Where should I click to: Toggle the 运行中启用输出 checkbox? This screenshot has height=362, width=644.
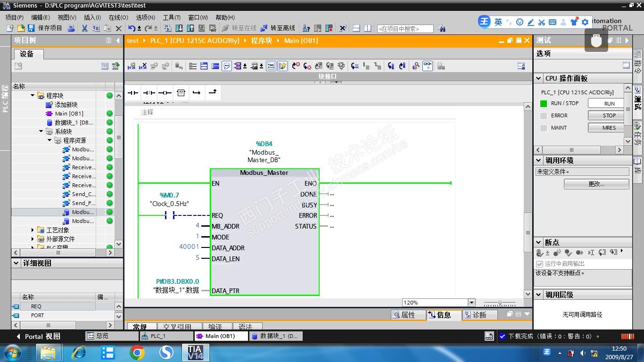point(540,264)
